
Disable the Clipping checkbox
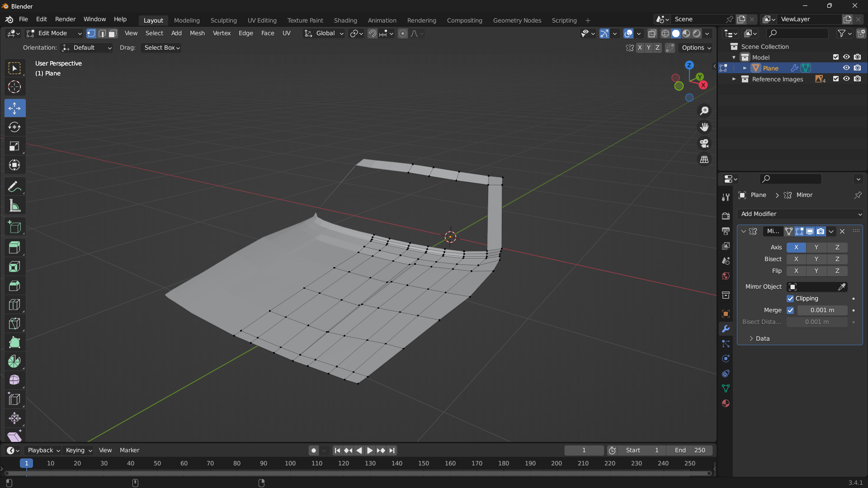click(x=790, y=299)
